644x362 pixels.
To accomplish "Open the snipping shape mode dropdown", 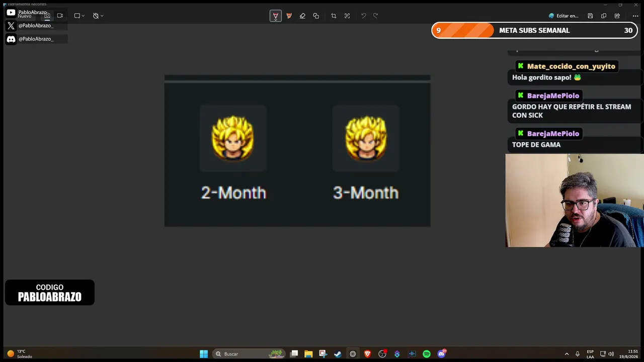I will click(79, 16).
